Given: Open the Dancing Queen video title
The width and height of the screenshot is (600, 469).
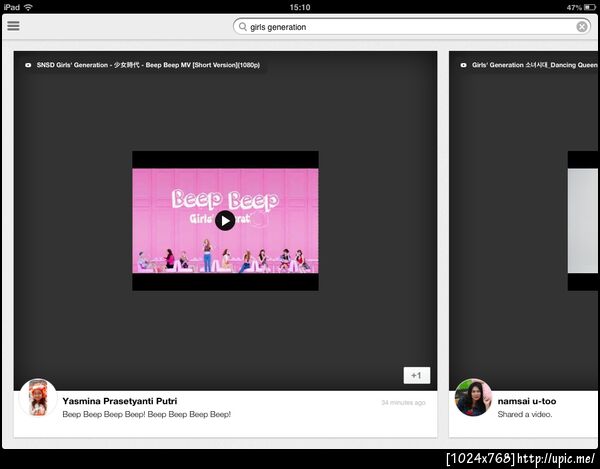Looking at the screenshot, I should (535, 65).
